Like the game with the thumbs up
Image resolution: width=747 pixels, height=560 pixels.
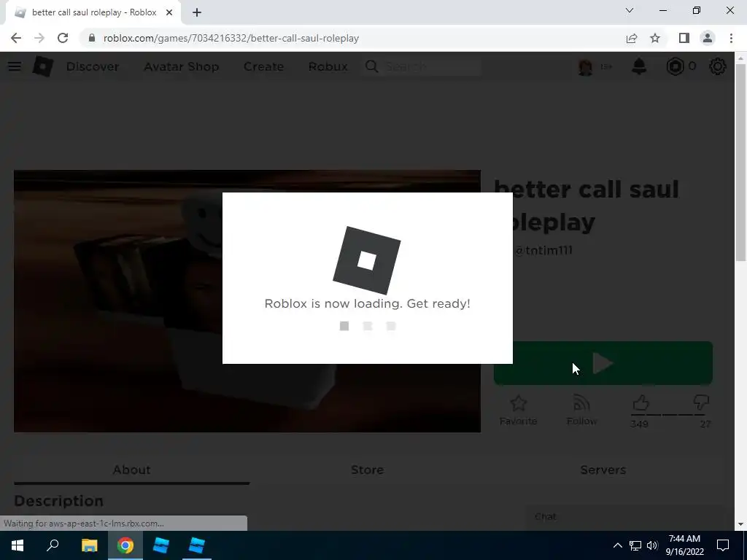coord(640,403)
